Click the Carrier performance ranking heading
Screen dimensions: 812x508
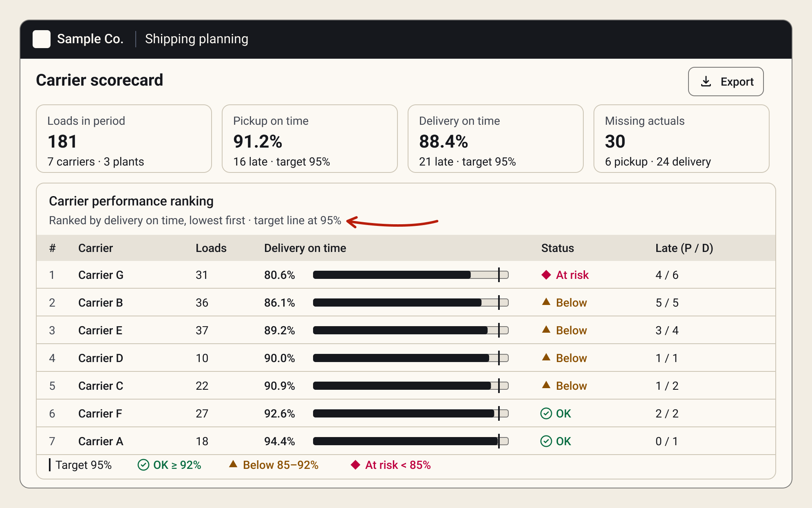click(131, 201)
